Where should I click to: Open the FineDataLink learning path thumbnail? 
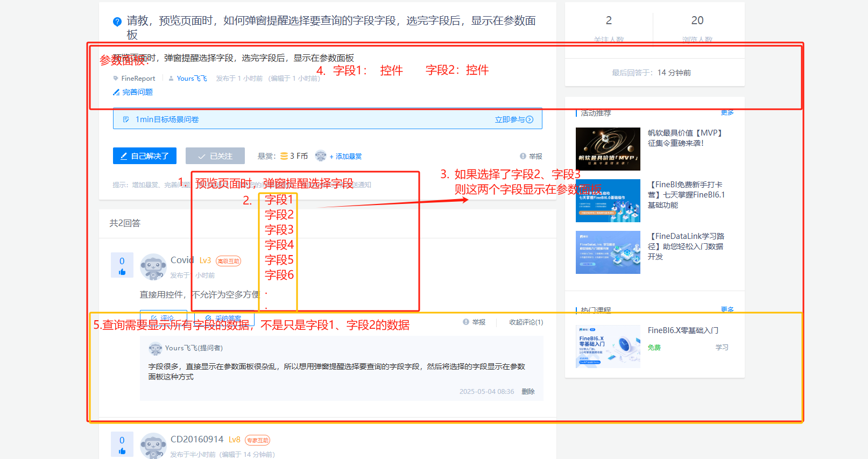pyautogui.click(x=608, y=252)
